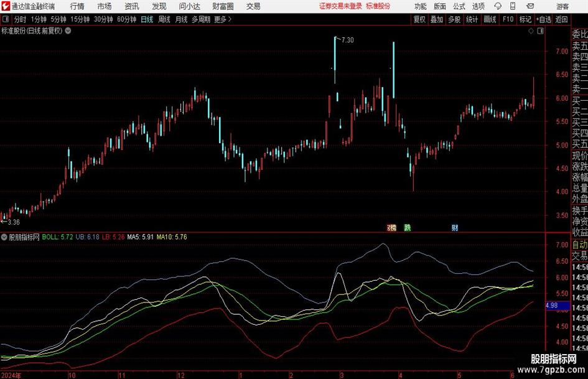588x379 pixels.
Task: Click the 返回 back button
Action: tap(561, 19)
